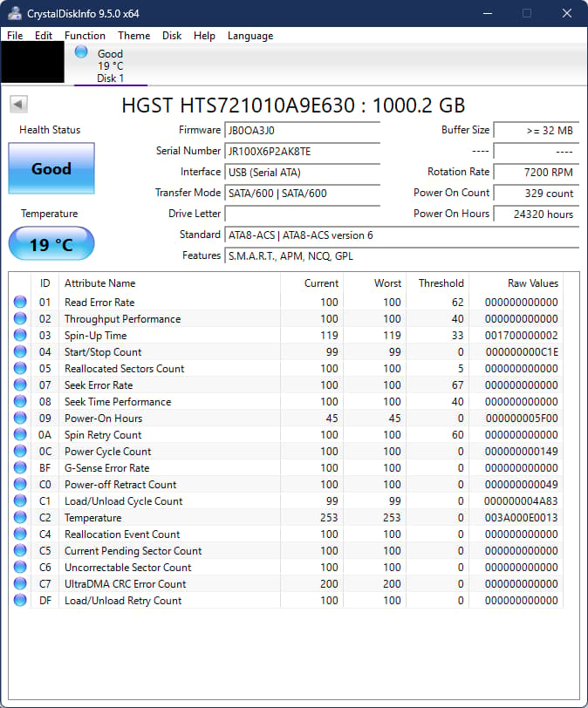Click raw value 000000004A83
This screenshot has width=588, height=708.
point(521,501)
